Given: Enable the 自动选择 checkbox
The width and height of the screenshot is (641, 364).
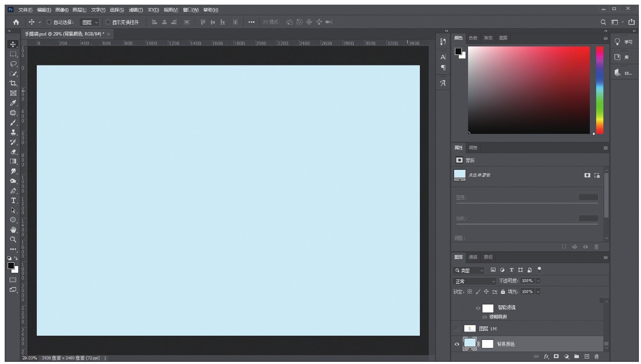Looking at the screenshot, I should point(49,22).
